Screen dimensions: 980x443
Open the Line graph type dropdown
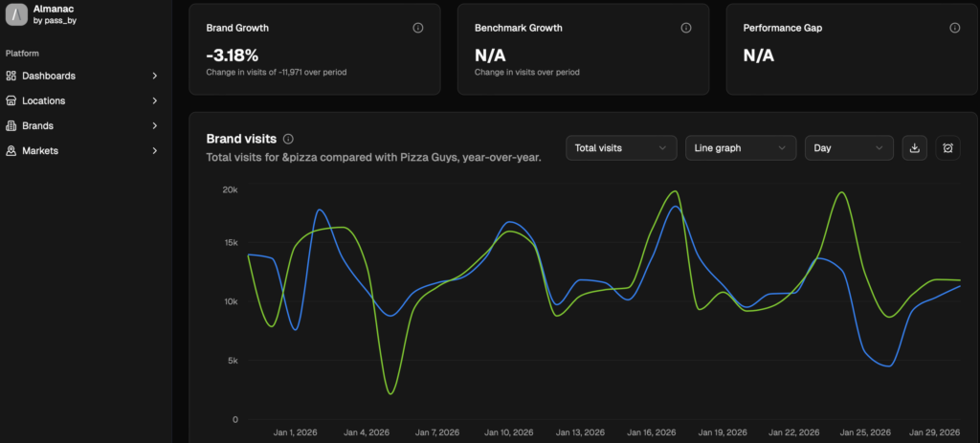(x=741, y=148)
